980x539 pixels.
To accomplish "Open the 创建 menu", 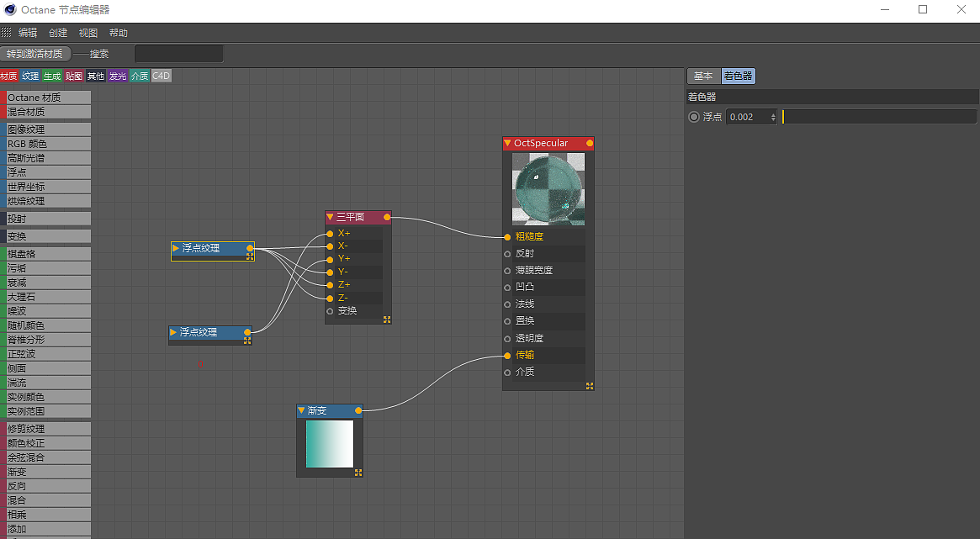I will pyautogui.click(x=58, y=33).
